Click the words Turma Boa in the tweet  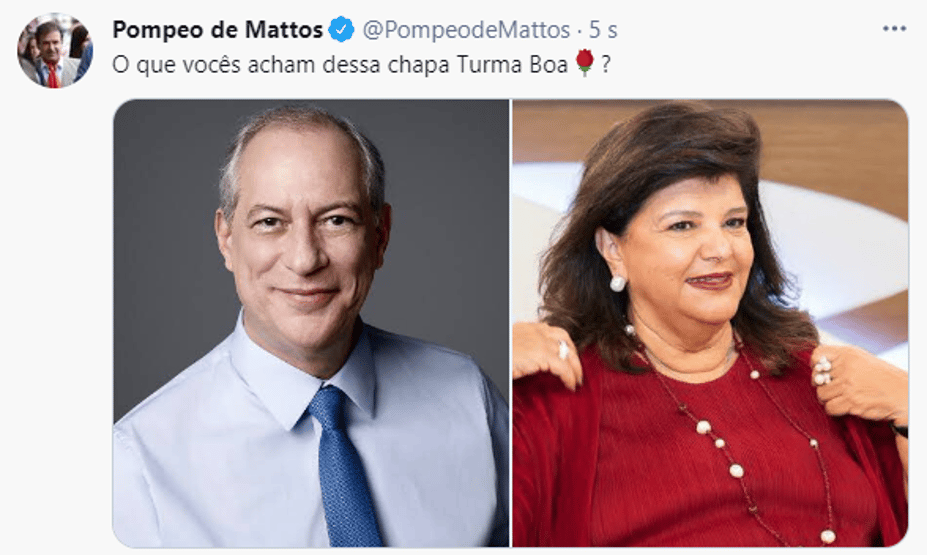[512, 64]
